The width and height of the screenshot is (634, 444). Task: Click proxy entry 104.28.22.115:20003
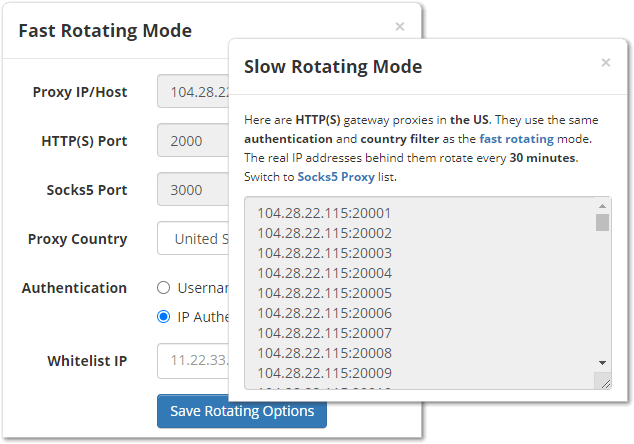(324, 253)
